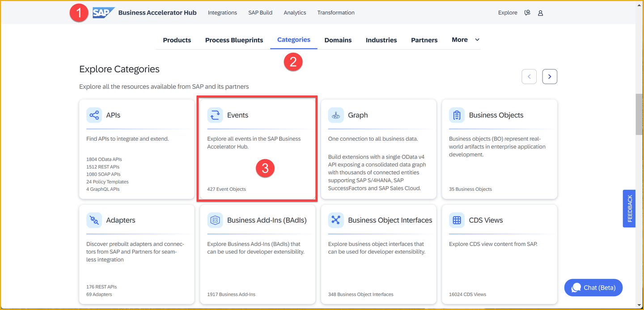Click 'One connection to all business data.' text
Image resolution: width=644 pixels, height=310 pixels.
[373, 139]
